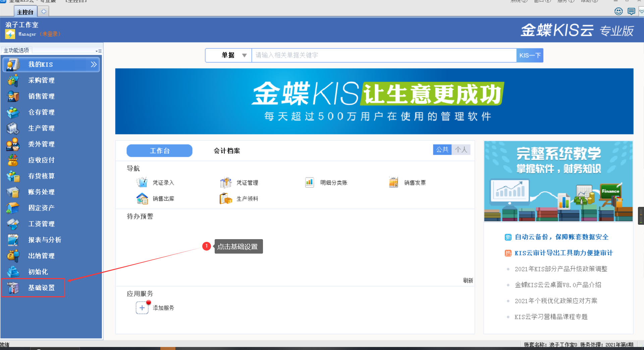Open 自动云备份 data security link

(x=561, y=237)
